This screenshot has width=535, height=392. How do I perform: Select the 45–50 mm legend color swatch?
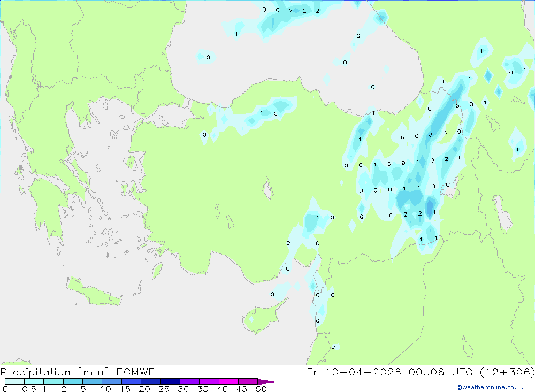[248, 381]
